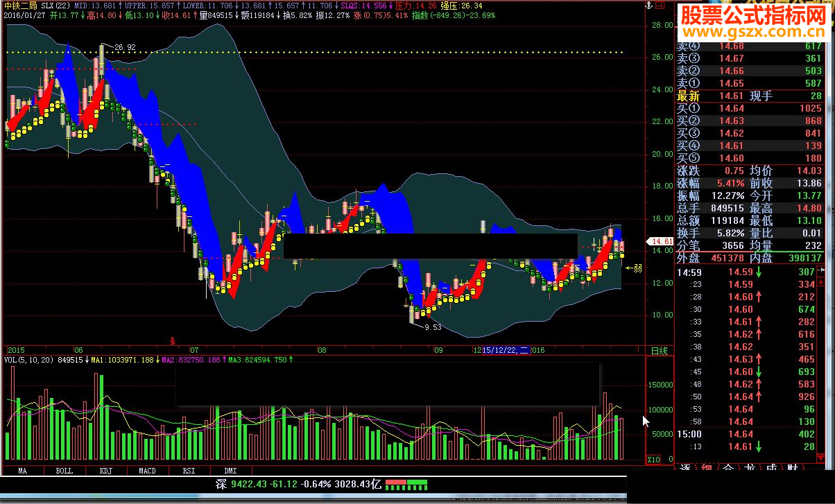Show the MACD indicator tab

click(x=147, y=471)
